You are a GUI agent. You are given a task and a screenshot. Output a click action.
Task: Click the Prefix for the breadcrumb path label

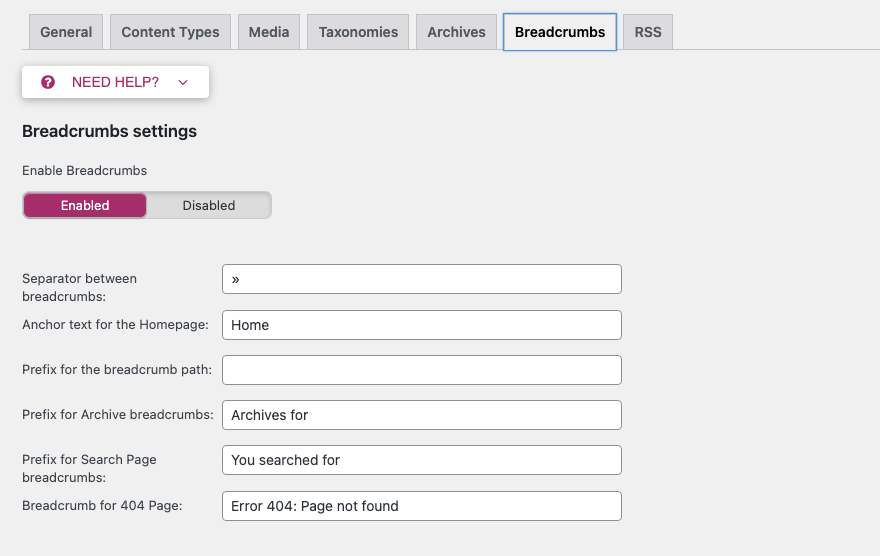coord(117,369)
